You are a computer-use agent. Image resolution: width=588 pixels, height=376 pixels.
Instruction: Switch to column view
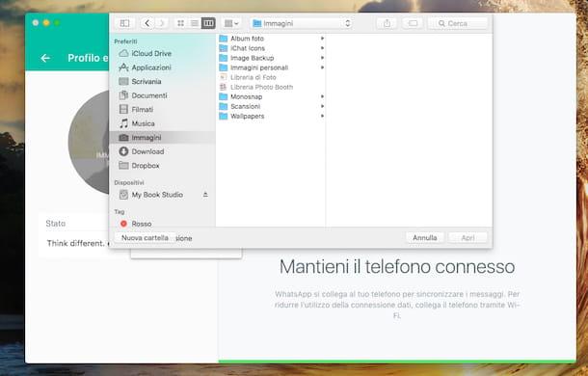click(x=208, y=23)
